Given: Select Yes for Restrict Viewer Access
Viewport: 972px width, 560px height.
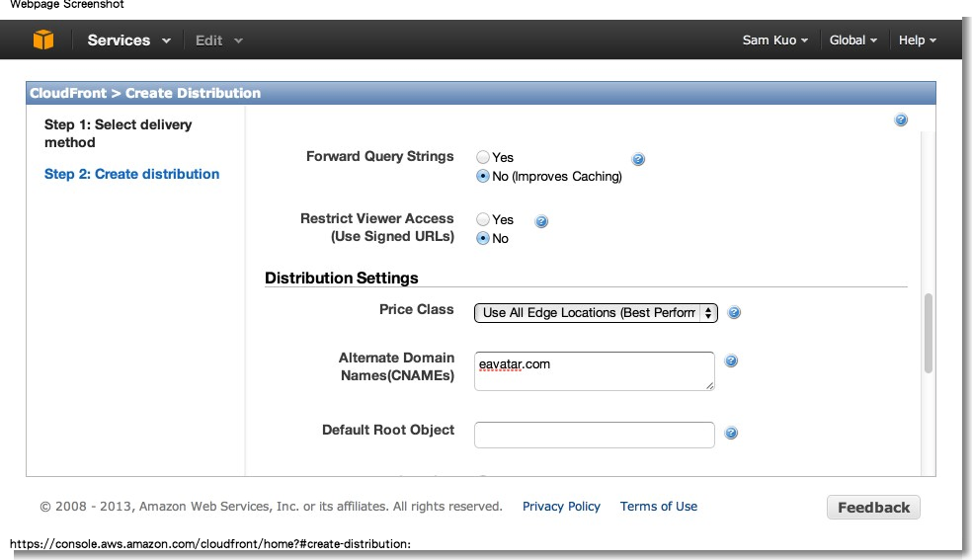Looking at the screenshot, I should [x=483, y=218].
